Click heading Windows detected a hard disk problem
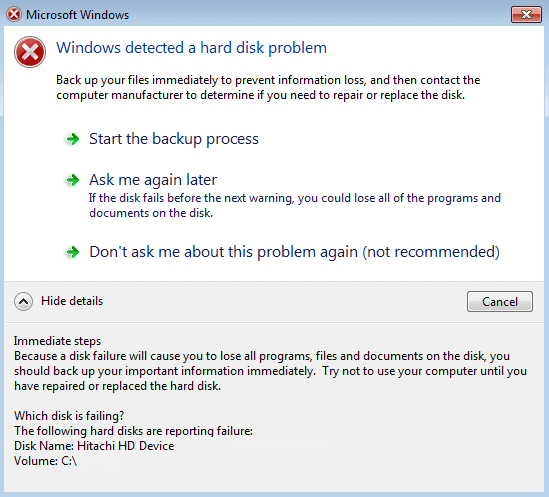Viewport: 549px width, 497px height. click(192, 48)
